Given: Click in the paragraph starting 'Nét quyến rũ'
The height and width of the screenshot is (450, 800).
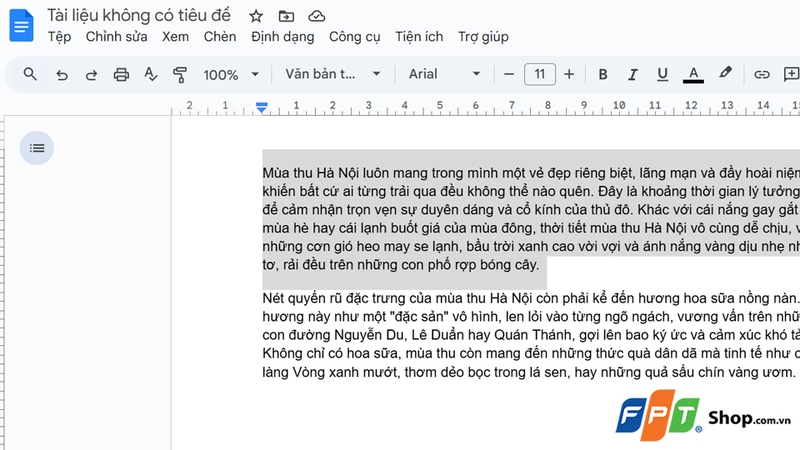Looking at the screenshot, I should tap(531, 335).
